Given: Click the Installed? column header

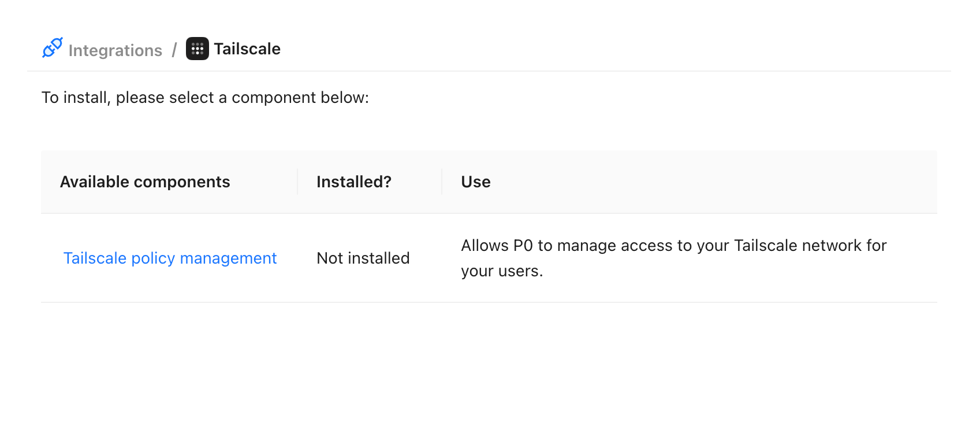Looking at the screenshot, I should 354,182.
